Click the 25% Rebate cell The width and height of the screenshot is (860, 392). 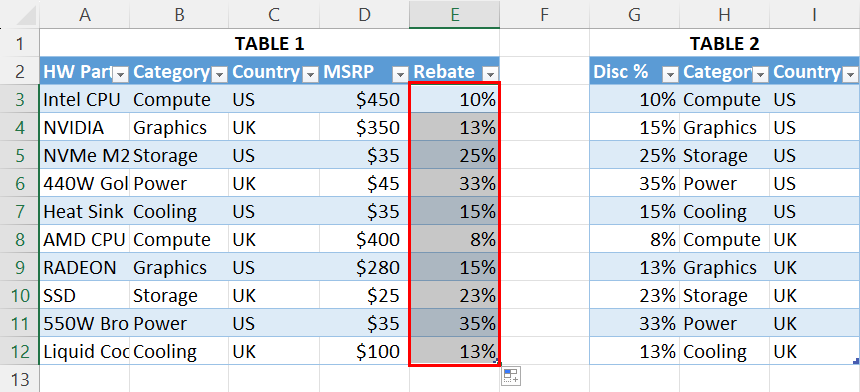pyautogui.click(x=454, y=155)
